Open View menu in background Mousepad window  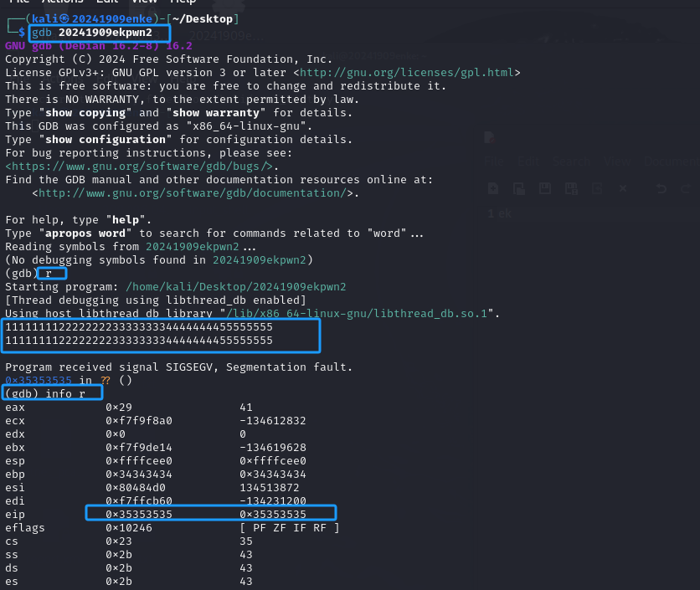click(617, 162)
